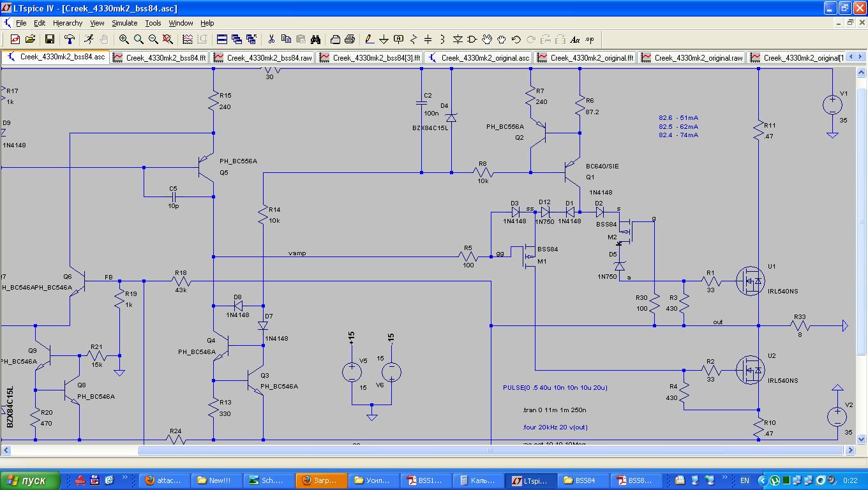
Task: Save the schematic with the floppy icon
Action: 50,40
